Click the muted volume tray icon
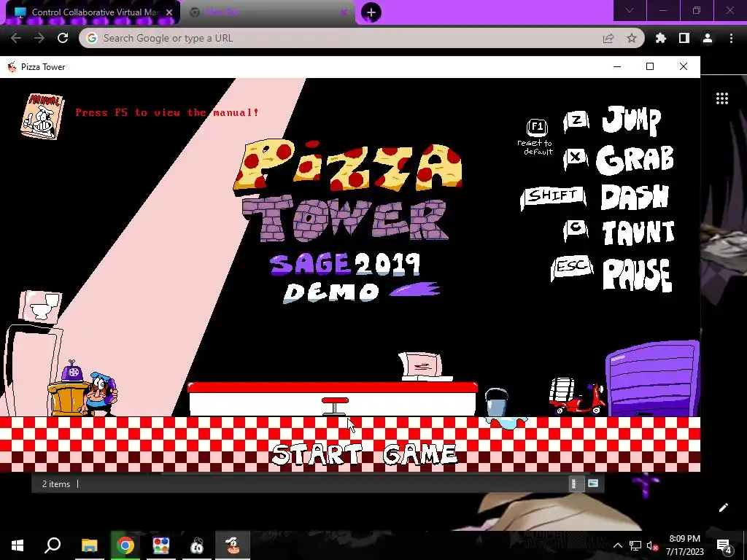The height and width of the screenshot is (560, 747). pos(652,545)
